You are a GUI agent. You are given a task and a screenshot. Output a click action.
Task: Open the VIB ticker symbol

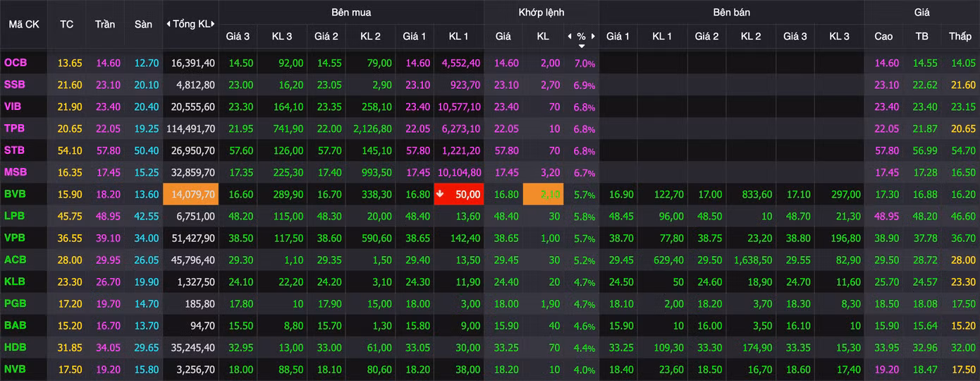tap(14, 107)
